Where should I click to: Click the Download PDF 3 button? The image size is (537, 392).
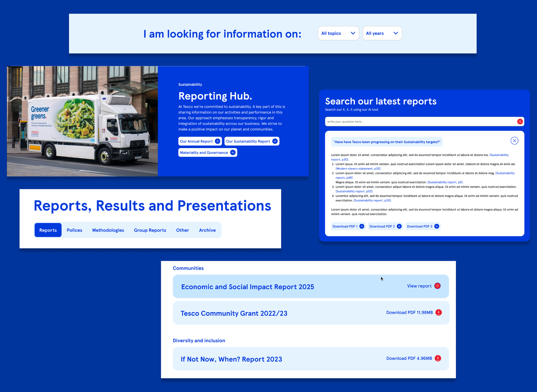click(x=423, y=226)
